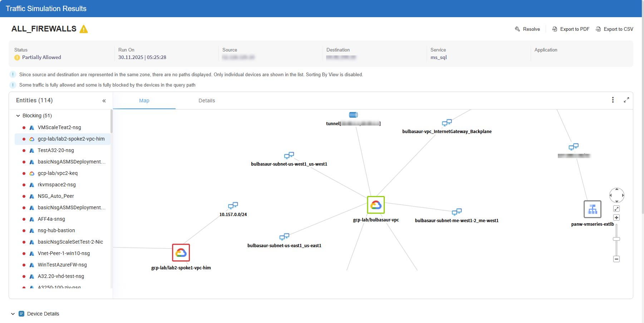Viewport: 644px width, 323px height.
Task: Switch to the Map tab
Action: [144, 101]
